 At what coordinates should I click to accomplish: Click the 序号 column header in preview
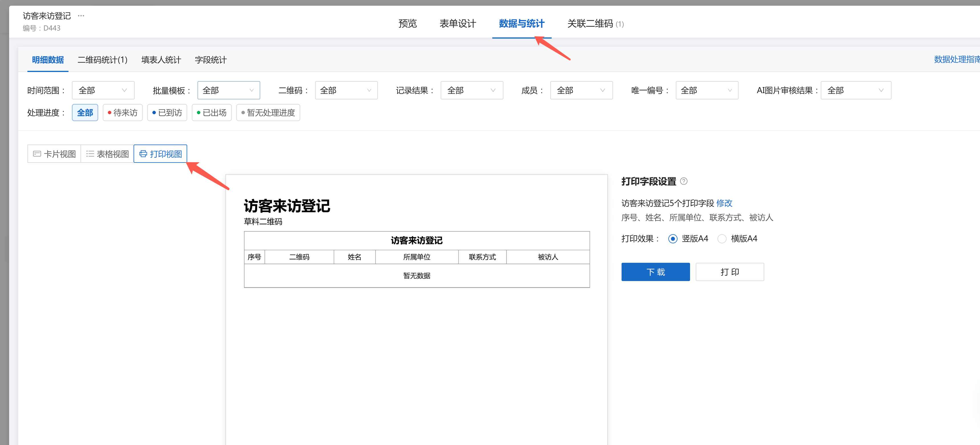click(x=255, y=257)
